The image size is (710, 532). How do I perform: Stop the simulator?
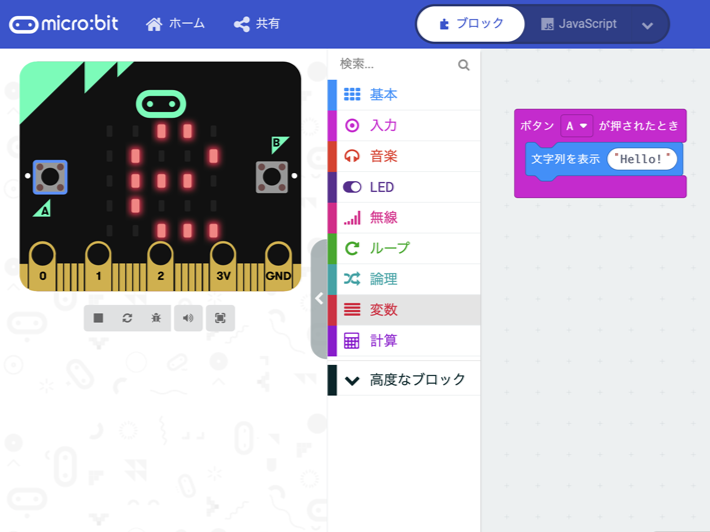98,318
